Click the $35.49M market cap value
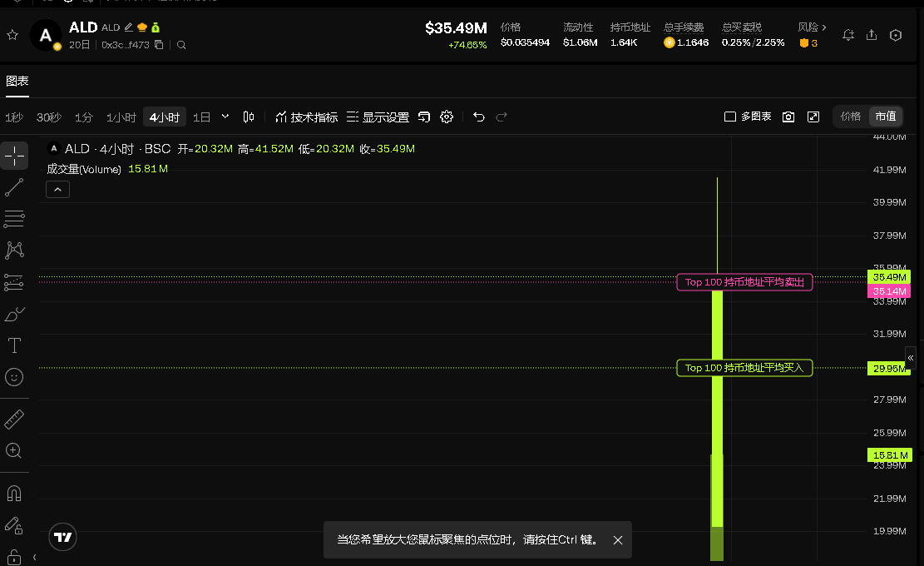Viewport: 924px width, 566px height. pyautogui.click(x=456, y=27)
